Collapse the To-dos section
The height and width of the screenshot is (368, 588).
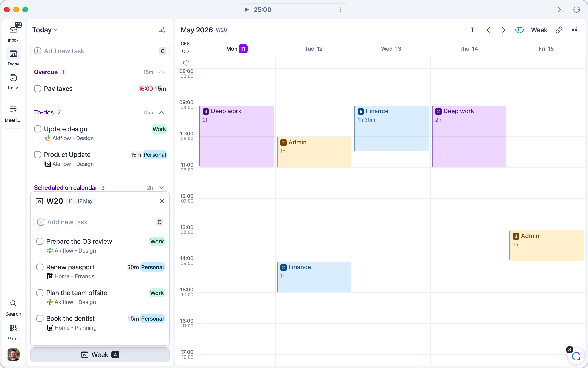(161, 112)
